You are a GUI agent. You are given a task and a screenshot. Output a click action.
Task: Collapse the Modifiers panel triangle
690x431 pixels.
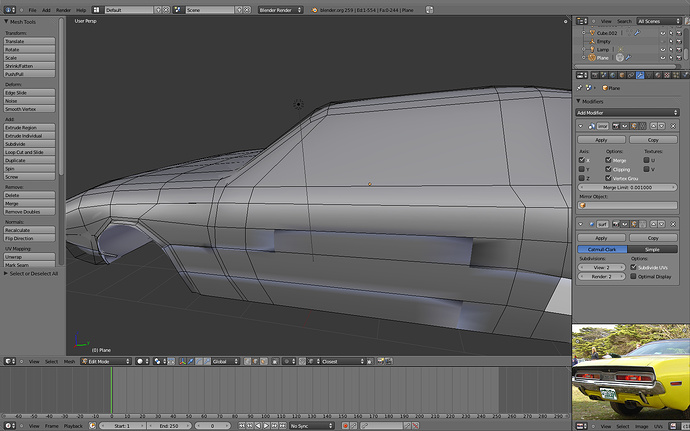(579, 101)
